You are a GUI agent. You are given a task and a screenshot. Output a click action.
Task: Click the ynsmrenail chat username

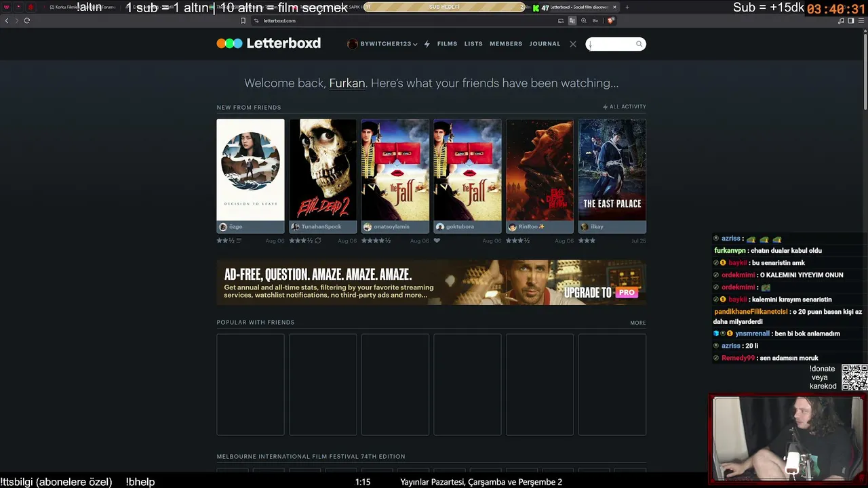753,333
